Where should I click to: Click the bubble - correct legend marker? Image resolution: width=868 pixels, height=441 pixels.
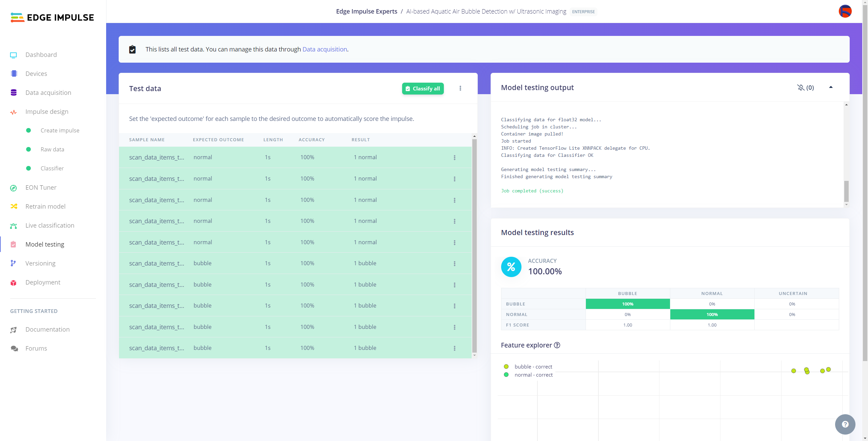pos(506,366)
